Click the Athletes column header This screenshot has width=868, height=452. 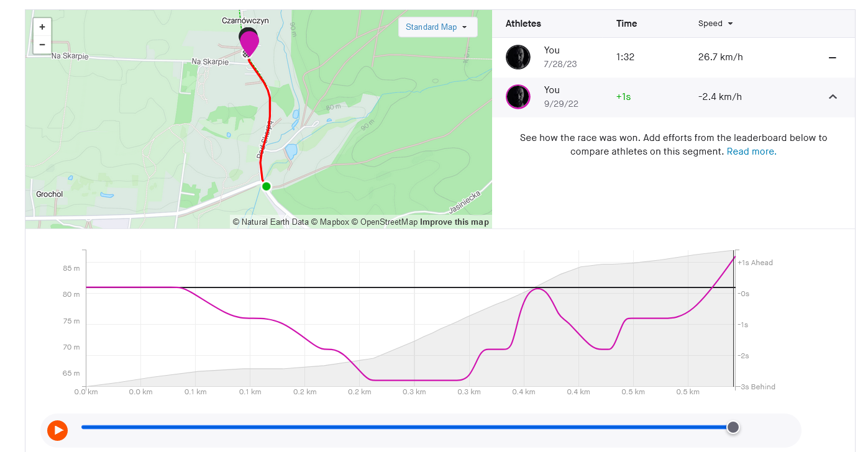point(523,24)
